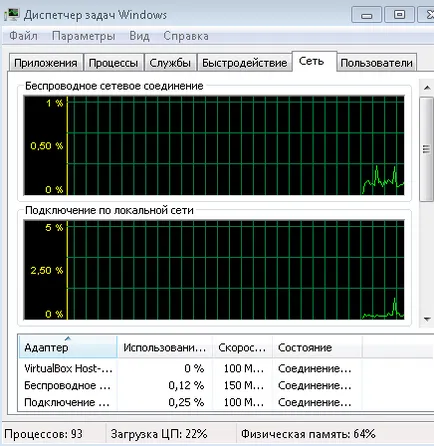Open the Вид menu
This screenshot has width=434, height=446.
pyautogui.click(x=139, y=36)
